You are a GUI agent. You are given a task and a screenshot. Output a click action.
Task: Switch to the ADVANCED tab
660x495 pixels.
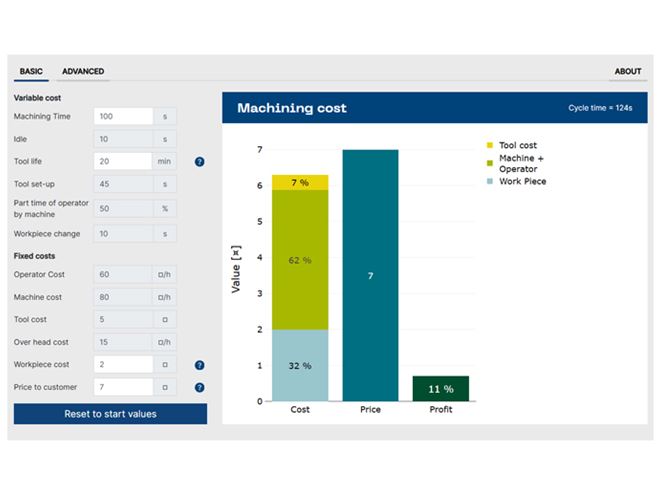[83, 72]
